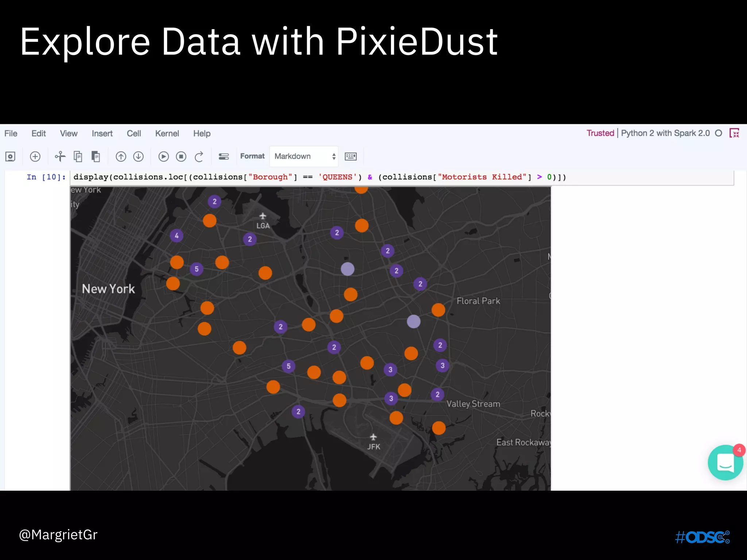Click the collapse icon beside kernel indicator
This screenshot has width=747, height=560.
point(734,133)
